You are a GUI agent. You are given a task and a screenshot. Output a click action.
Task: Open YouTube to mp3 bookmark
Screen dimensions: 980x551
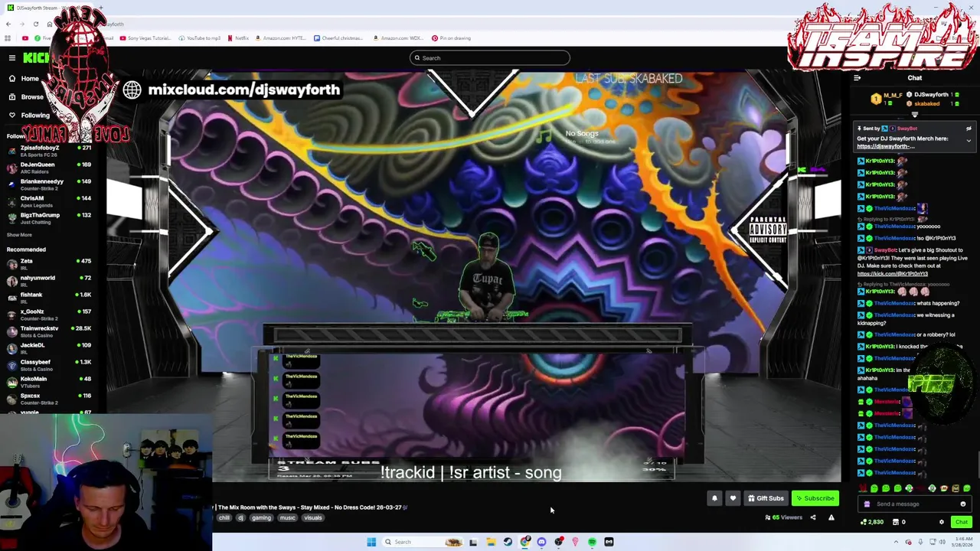pyautogui.click(x=201, y=38)
